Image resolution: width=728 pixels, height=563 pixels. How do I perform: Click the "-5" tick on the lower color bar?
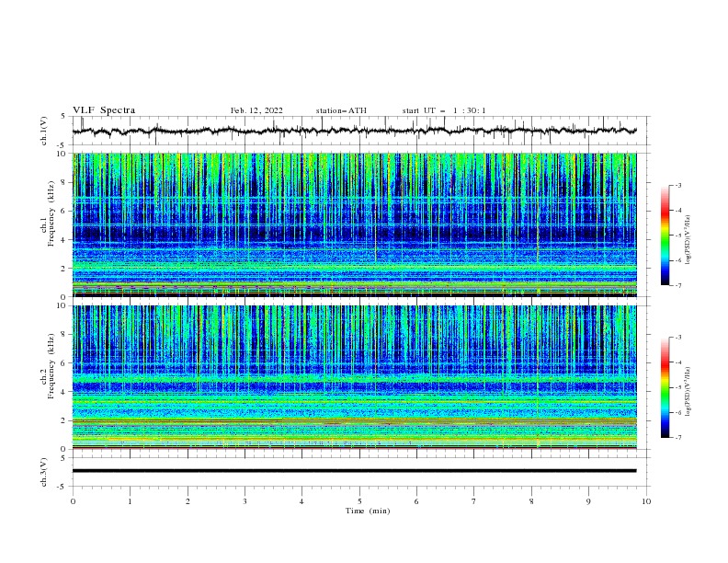coord(678,387)
